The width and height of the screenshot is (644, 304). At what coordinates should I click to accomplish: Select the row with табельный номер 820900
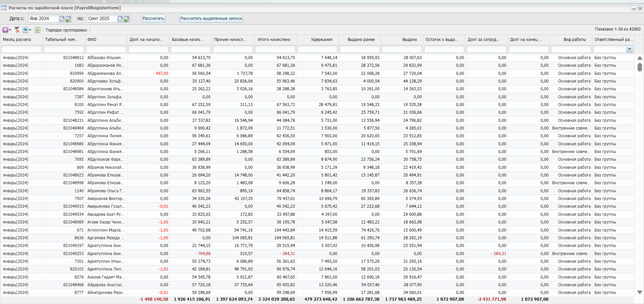pos(317,81)
